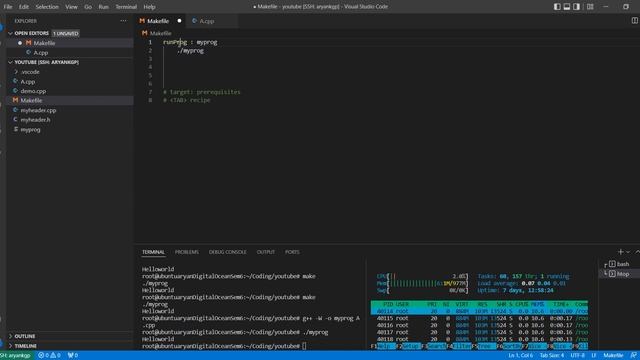The height and width of the screenshot is (360, 640).
Task: Switch to the Output panel tab
Action: [266, 252]
